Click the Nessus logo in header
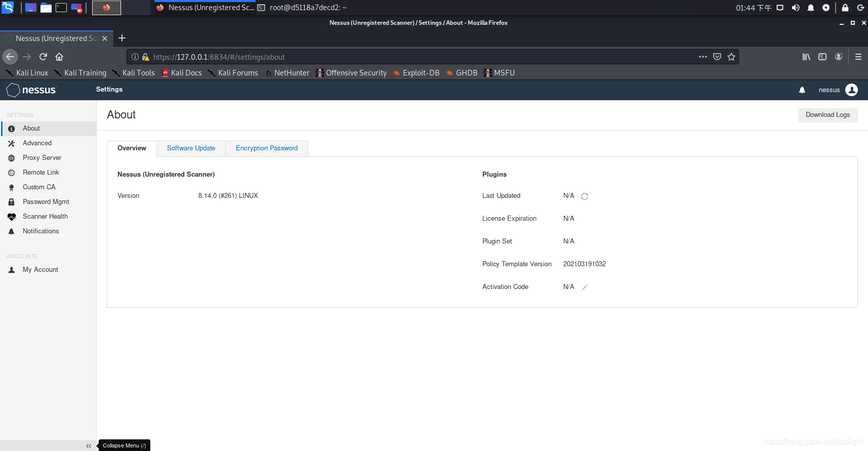Image resolution: width=868 pixels, height=451 pixels. coord(31,90)
